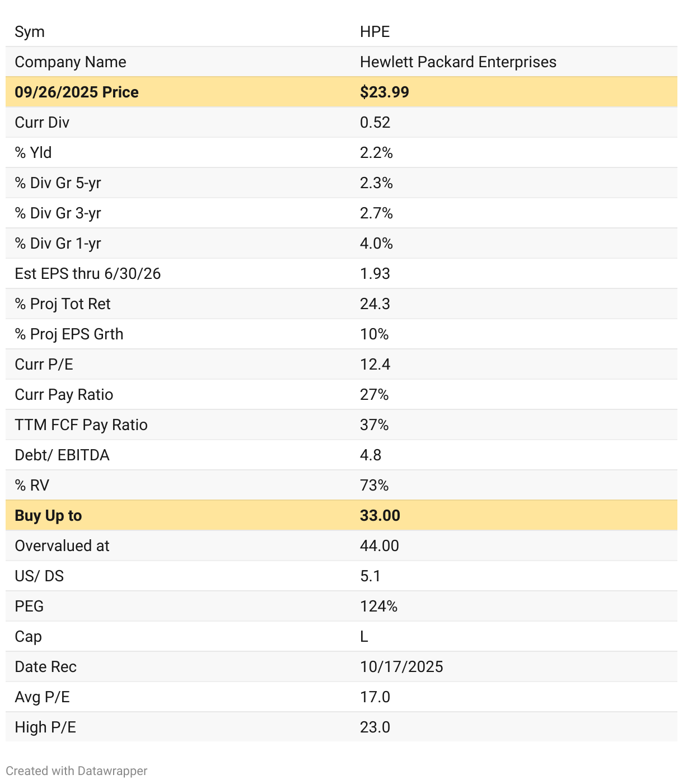Select the Curr Div value 0.52
Screen dimensions: 683x784
pos(375,123)
